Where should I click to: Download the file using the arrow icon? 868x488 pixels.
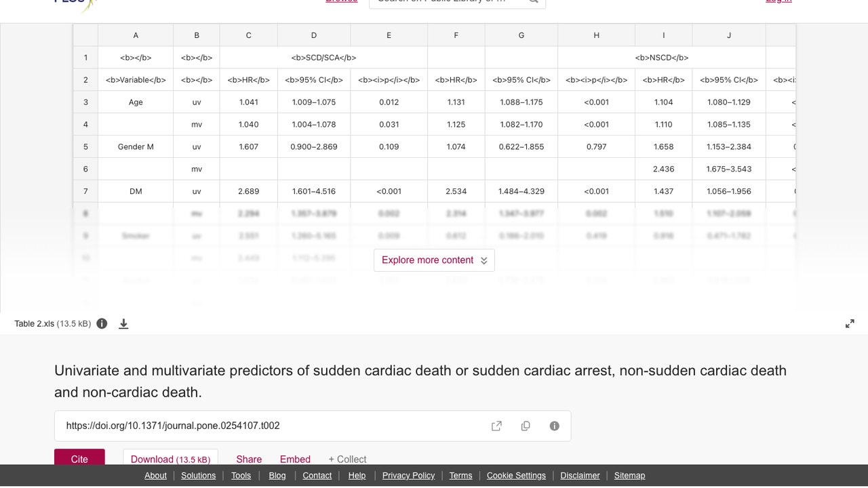[123, 323]
